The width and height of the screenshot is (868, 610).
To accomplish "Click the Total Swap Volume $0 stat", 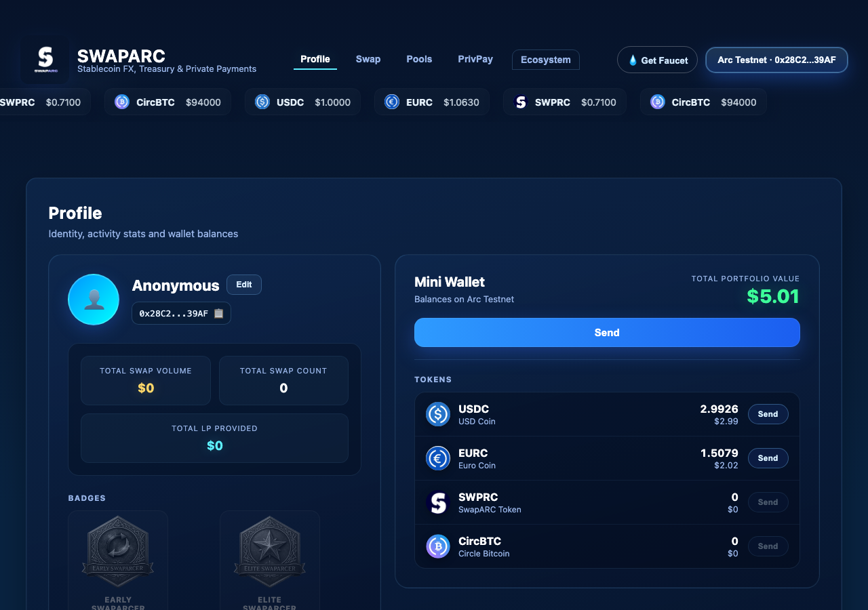I will coord(146,381).
